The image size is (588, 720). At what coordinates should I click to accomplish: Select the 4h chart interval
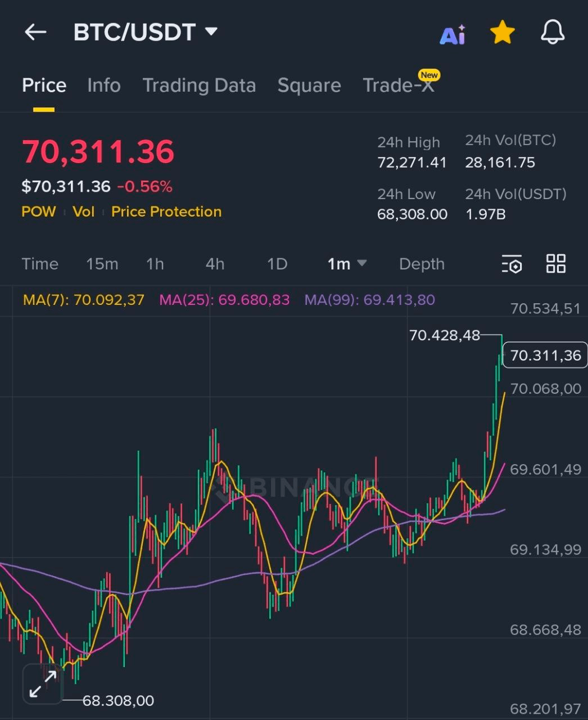(x=215, y=264)
